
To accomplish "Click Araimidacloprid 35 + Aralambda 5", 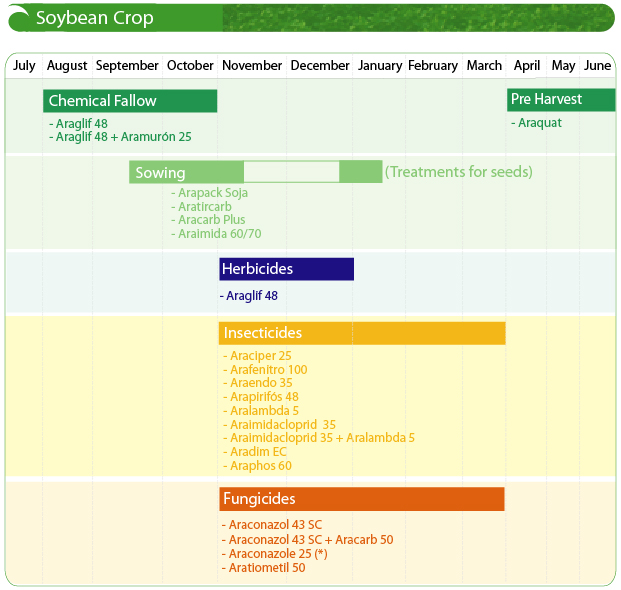I will click(x=319, y=438).
